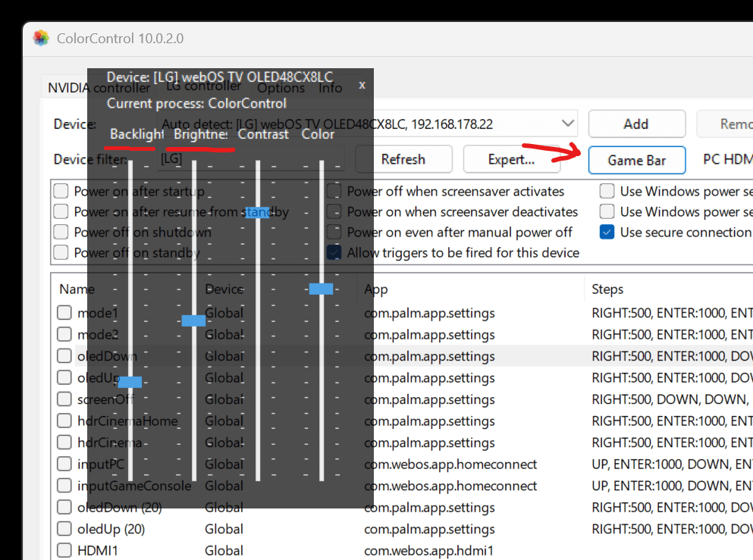The height and width of the screenshot is (560, 753).
Task: Click the oledDown row steps text
Action: (x=672, y=356)
